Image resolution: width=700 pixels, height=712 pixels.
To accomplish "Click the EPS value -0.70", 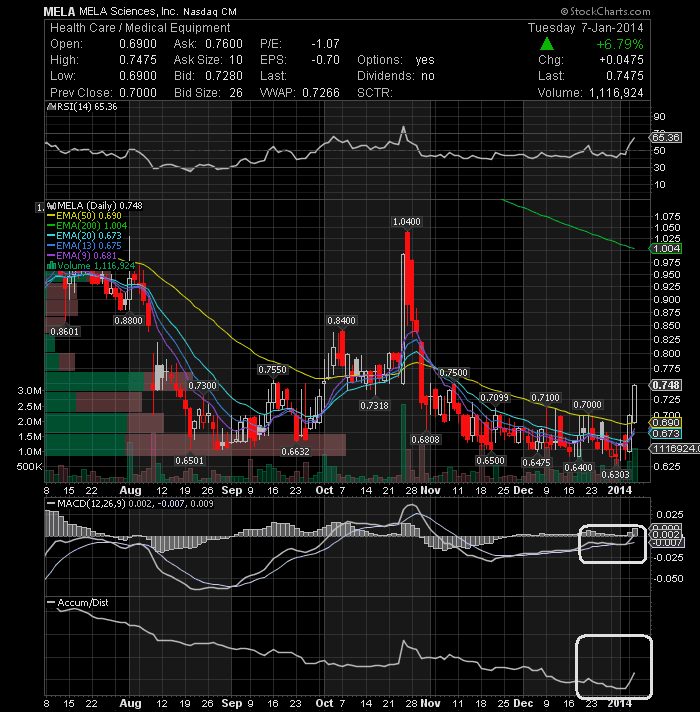I will coord(325,60).
